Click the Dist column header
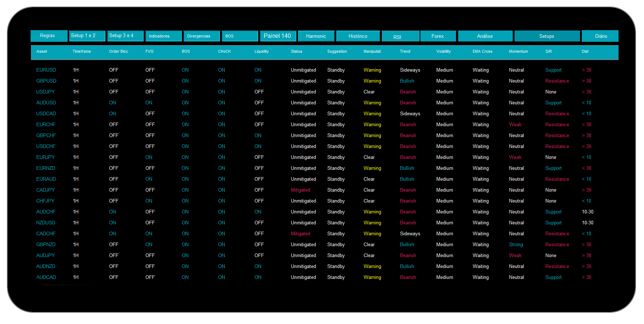This screenshot has width=644, height=324. pyautogui.click(x=585, y=52)
